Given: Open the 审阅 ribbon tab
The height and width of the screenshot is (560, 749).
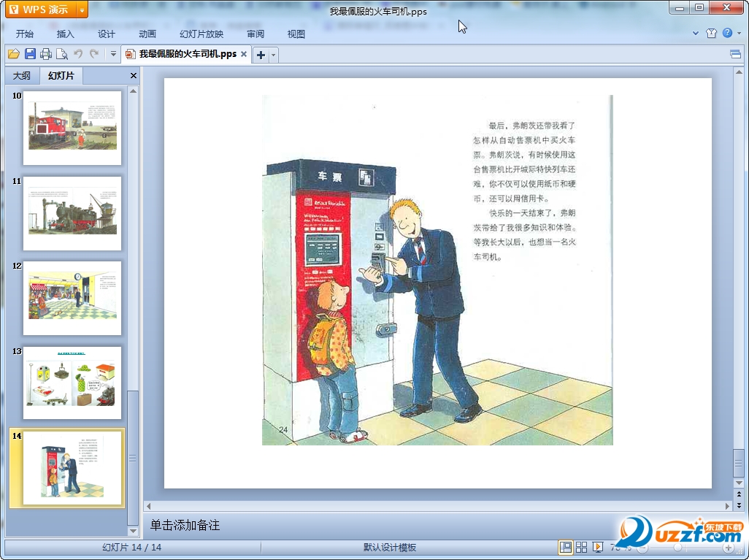Looking at the screenshot, I should [256, 34].
